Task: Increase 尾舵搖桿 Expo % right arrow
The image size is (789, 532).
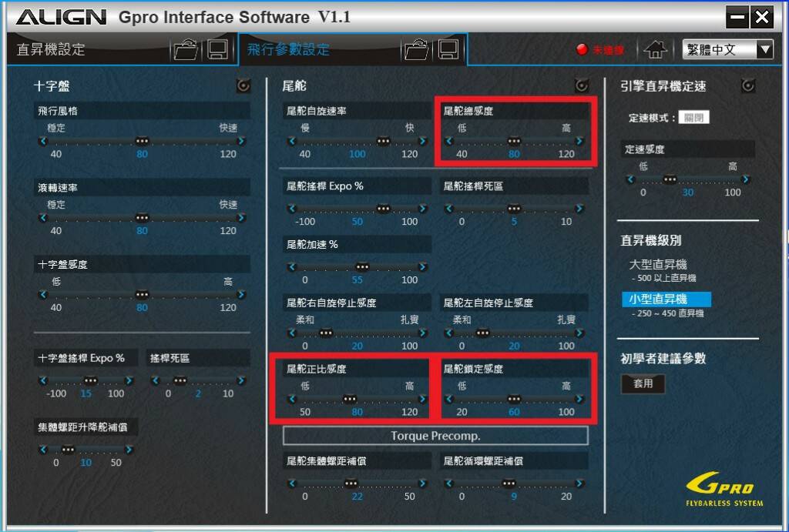Action: coord(423,209)
